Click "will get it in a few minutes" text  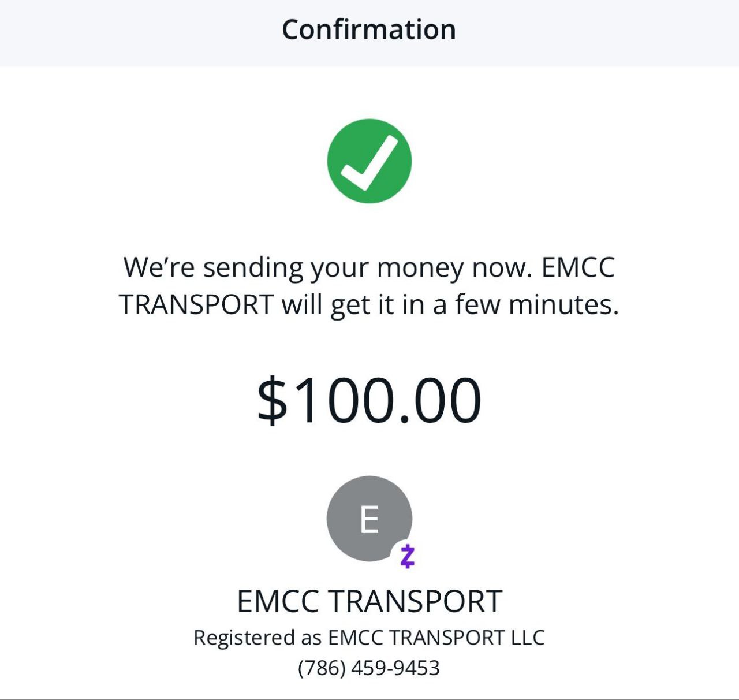(449, 304)
